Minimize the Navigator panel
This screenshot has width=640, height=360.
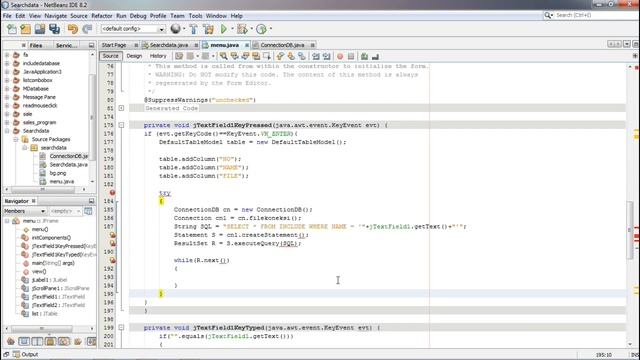pos(91,201)
